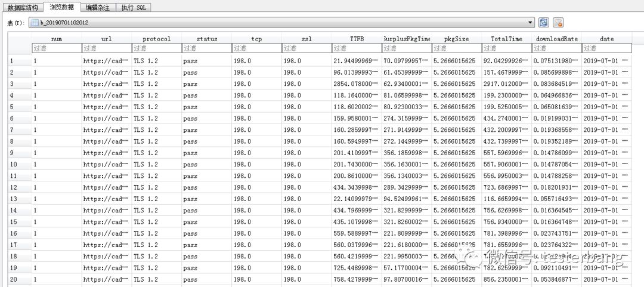Viewport: 644px width, 287px height.
Task: Click the SurplusPkgTime filter field
Action: tap(407, 48)
